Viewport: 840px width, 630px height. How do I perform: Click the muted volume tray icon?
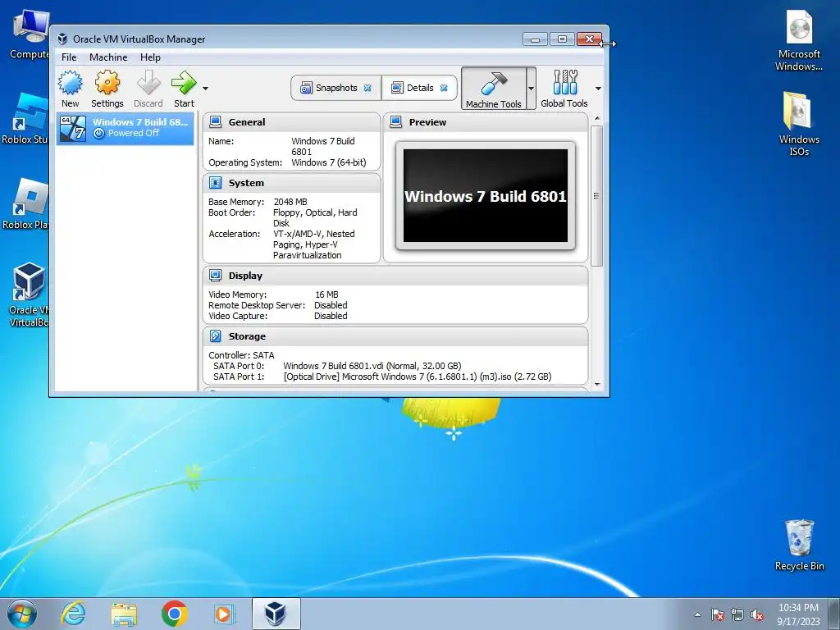(x=757, y=614)
